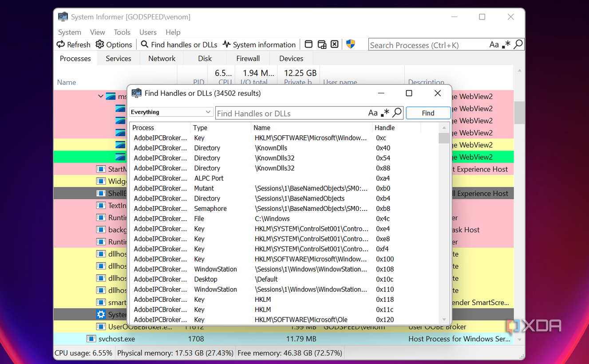The image size is (589, 364).
Task: Select the ALPC Port result row
Action: point(284,178)
